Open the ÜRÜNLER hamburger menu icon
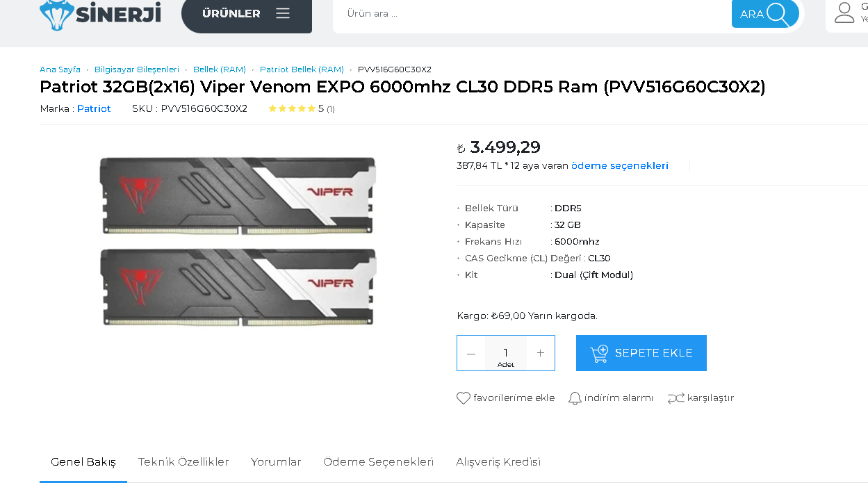Screen dimensions: 868x499 pos(283,13)
